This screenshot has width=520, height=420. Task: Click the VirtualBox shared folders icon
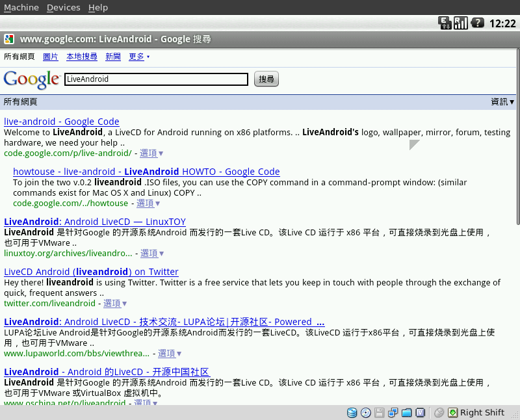click(406, 412)
